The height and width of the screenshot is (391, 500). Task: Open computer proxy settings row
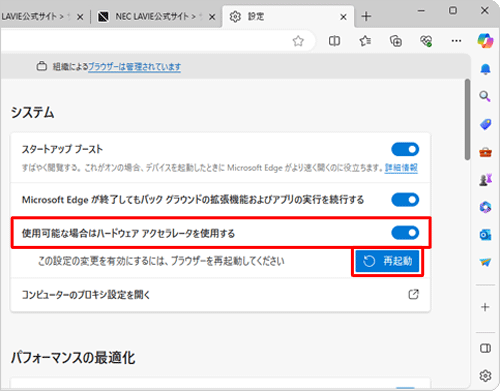click(220, 295)
